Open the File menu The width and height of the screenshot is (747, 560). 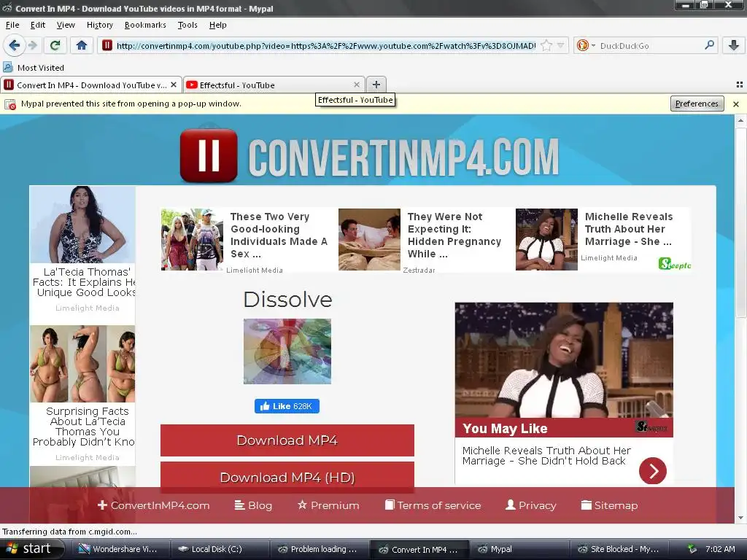[x=12, y=25]
